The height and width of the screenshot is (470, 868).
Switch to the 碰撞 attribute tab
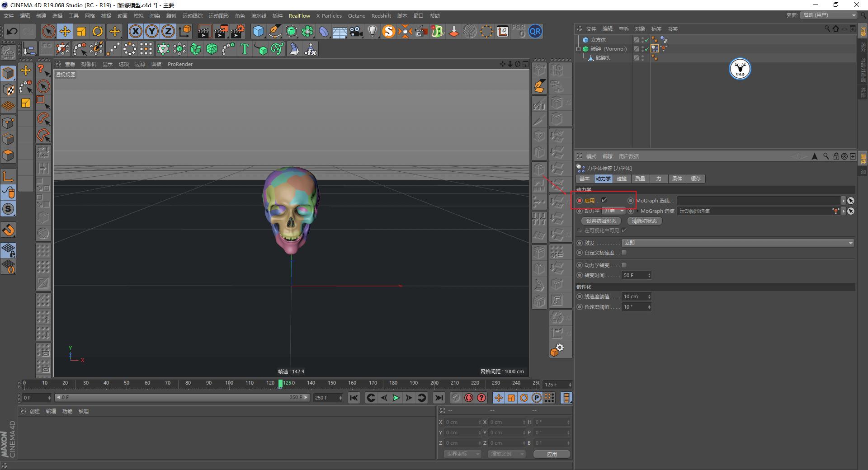(x=622, y=179)
